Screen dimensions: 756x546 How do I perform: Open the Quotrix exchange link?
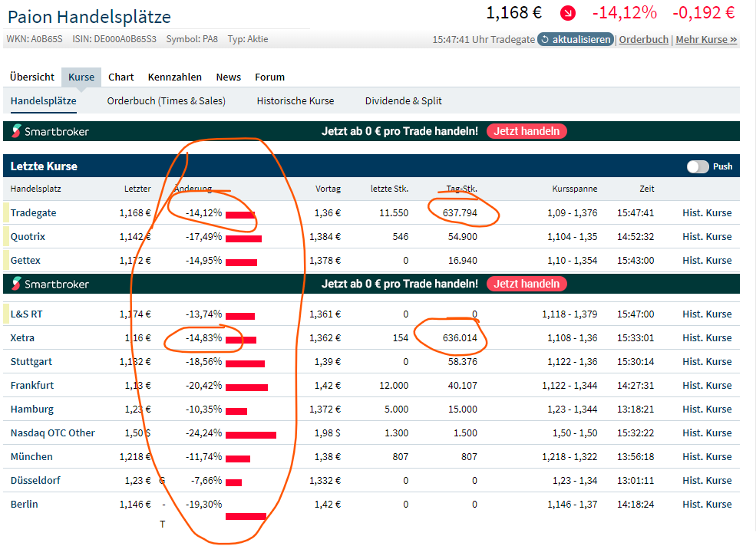tap(28, 237)
